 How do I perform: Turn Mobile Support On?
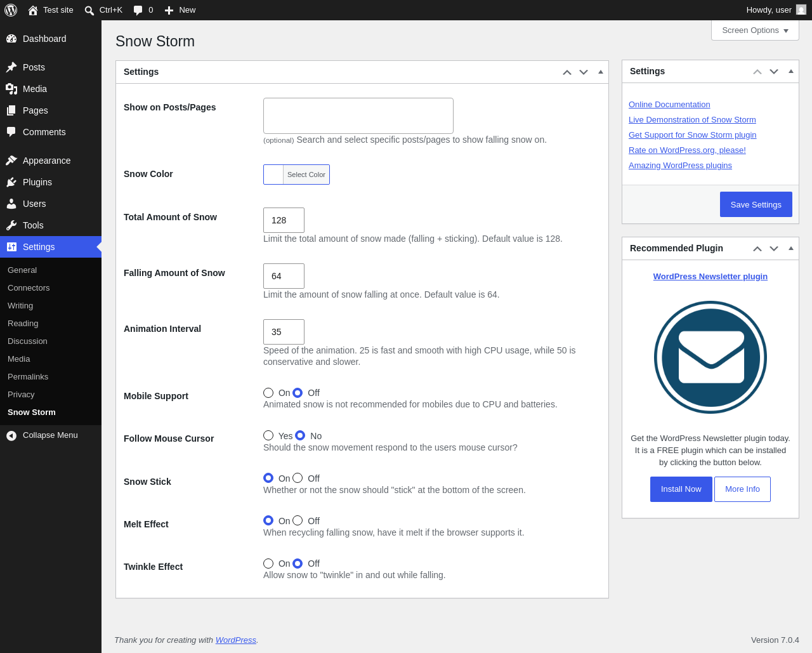(x=268, y=393)
